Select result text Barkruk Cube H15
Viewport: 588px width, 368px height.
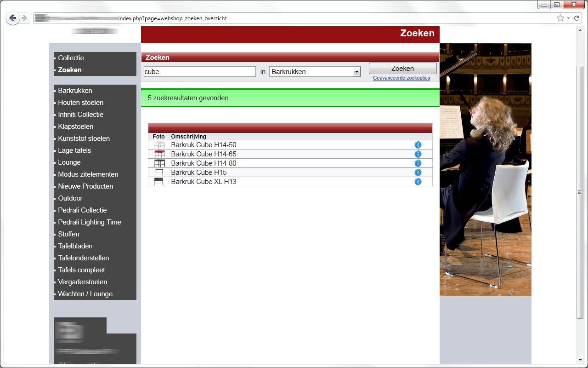click(x=198, y=172)
